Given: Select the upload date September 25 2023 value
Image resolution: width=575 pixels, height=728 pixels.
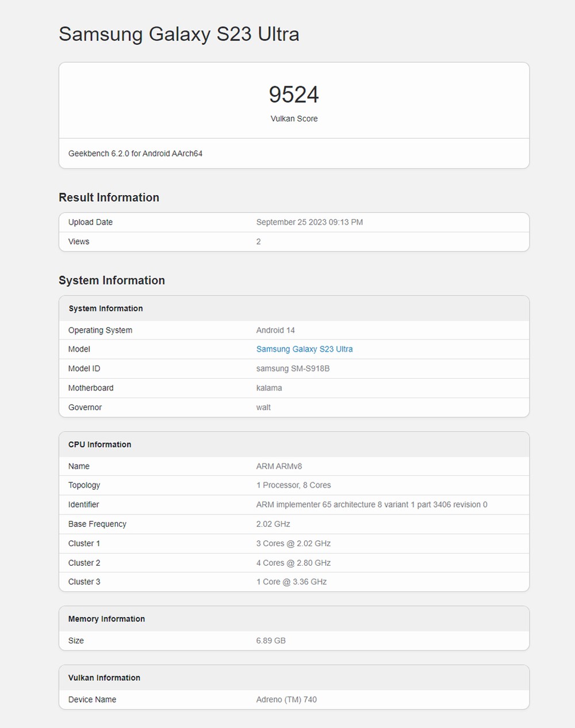Looking at the screenshot, I should [x=309, y=222].
